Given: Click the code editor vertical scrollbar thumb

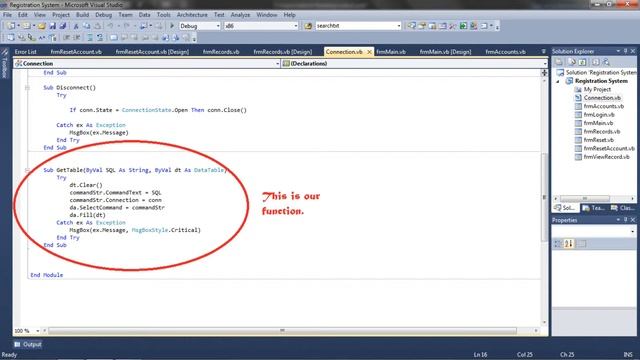Looking at the screenshot, I should tap(544, 197).
